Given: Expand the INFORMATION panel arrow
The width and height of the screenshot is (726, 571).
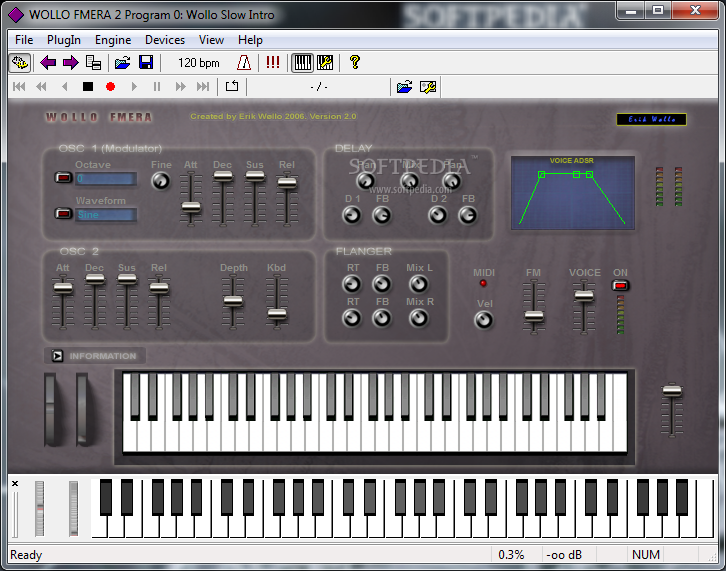Looking at the screenshot, I should [57, 356].
